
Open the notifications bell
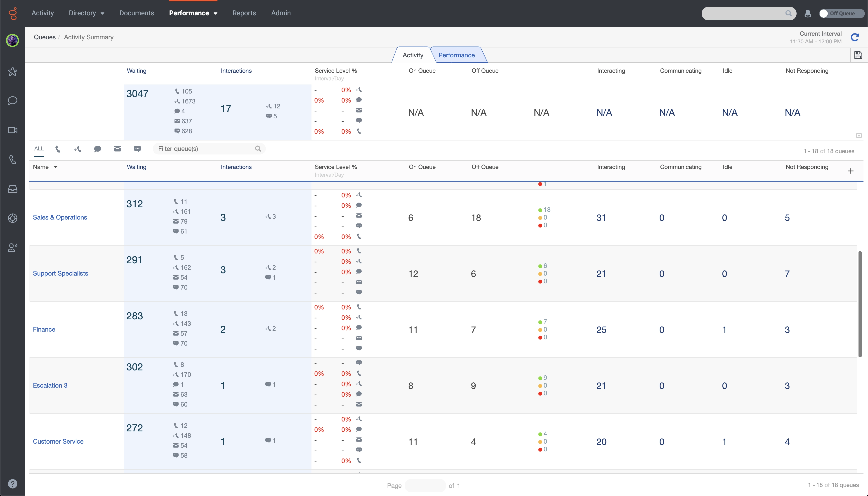coord(807,14)
